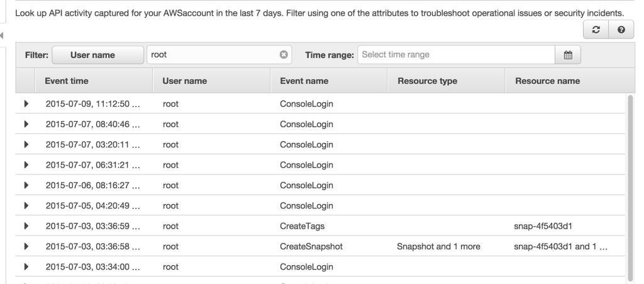Click the time range input field
Viewport: 644px width, 284px height.
point(456,55)
